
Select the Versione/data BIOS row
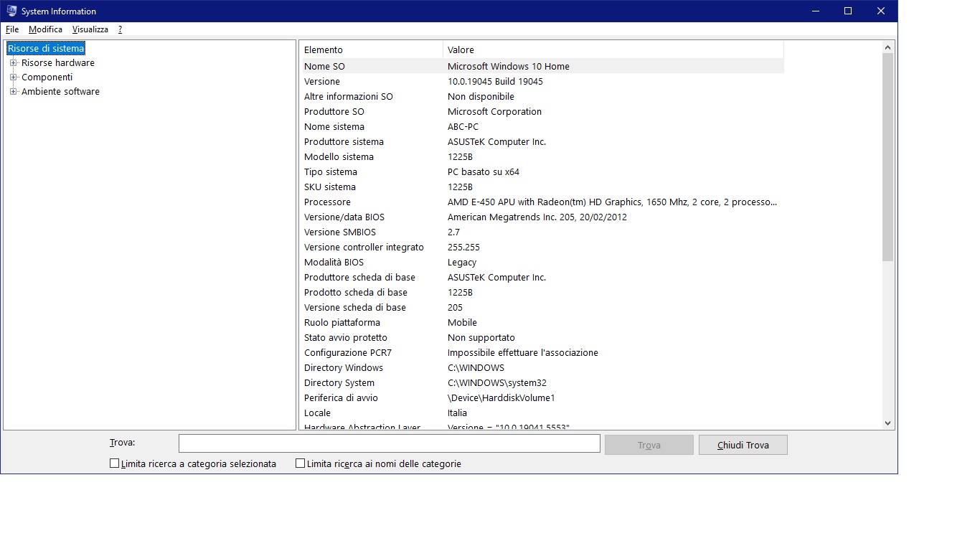542,217
